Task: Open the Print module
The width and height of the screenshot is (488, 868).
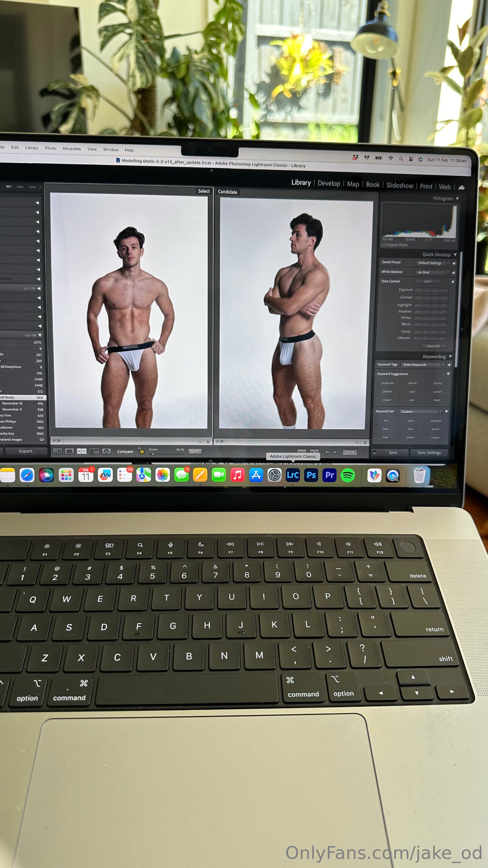Action: (426, 186)
